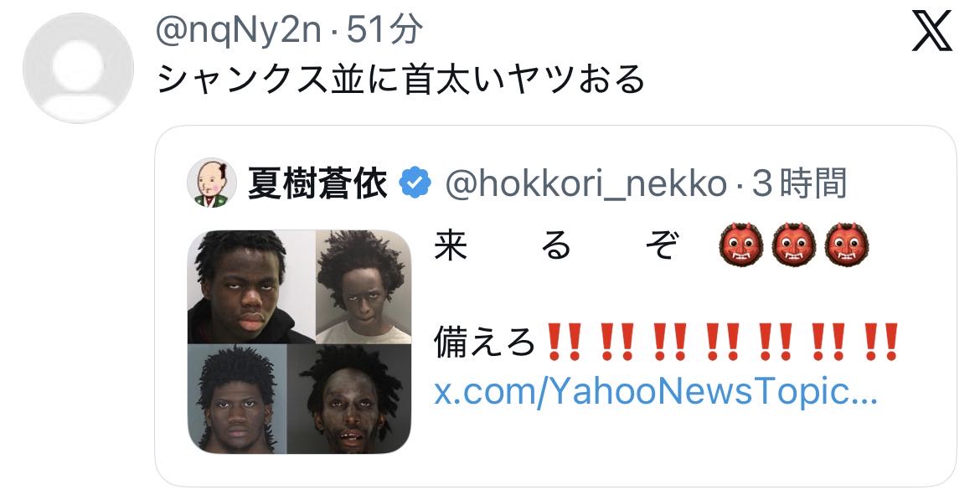This screenshot has width=980, height=495.
Task: Open the bottom-left photo in collage
Action: pyautogui.click(x=237, y=400)
